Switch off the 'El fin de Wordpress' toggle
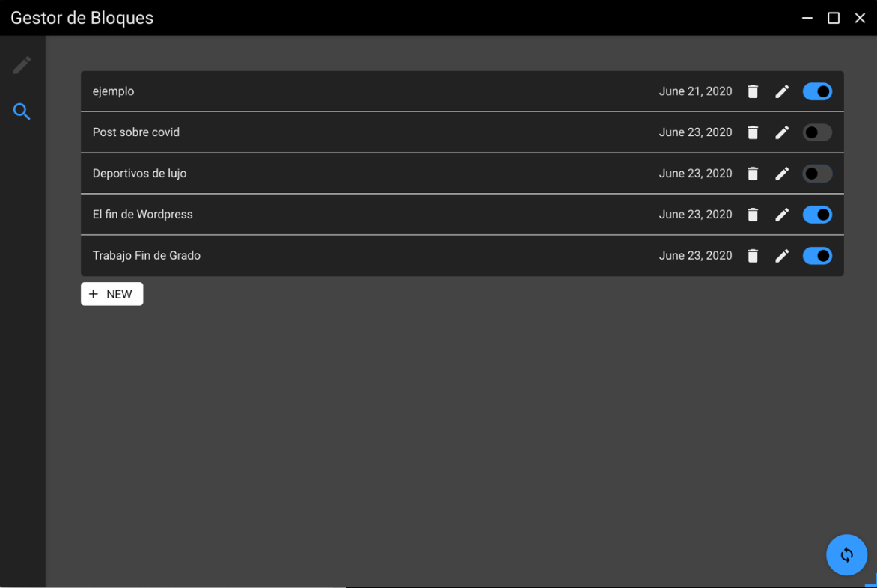The image size is (877, 588). point(817,215)
